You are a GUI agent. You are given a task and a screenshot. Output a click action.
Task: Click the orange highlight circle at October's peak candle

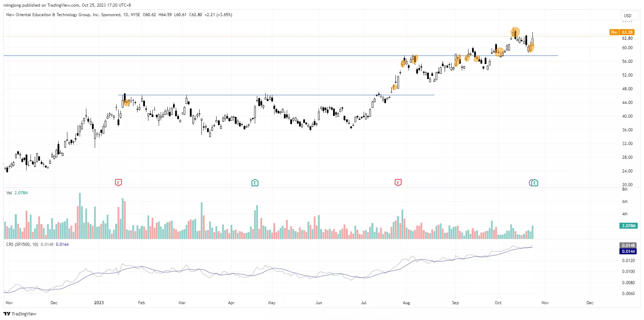(x=515, y=32)
